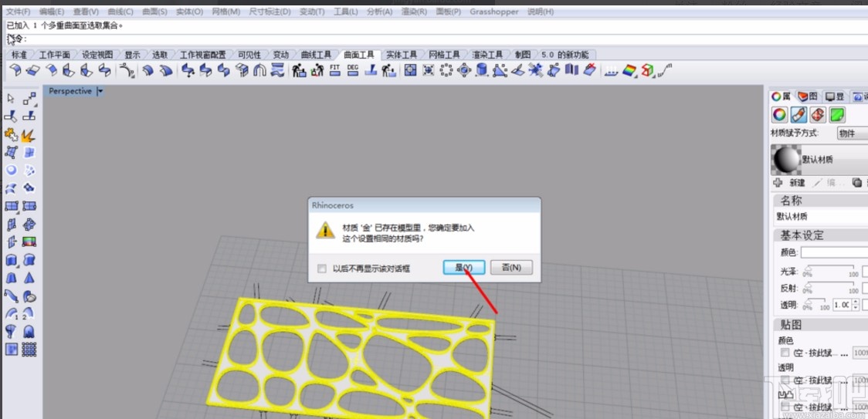Click the 新建 material button

tap(789, 183)
